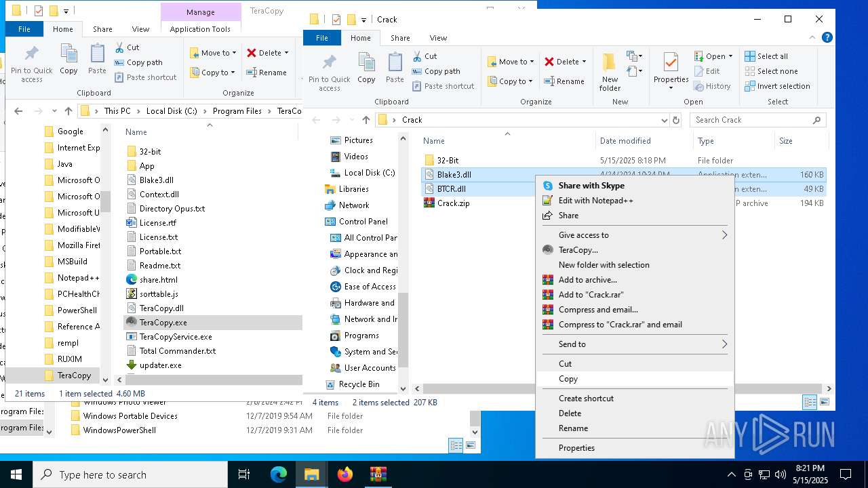Viewport: 868px width, 488px height.
Task: Click Rename in the Crack window ribbon
Action: [x=564, y=81]
